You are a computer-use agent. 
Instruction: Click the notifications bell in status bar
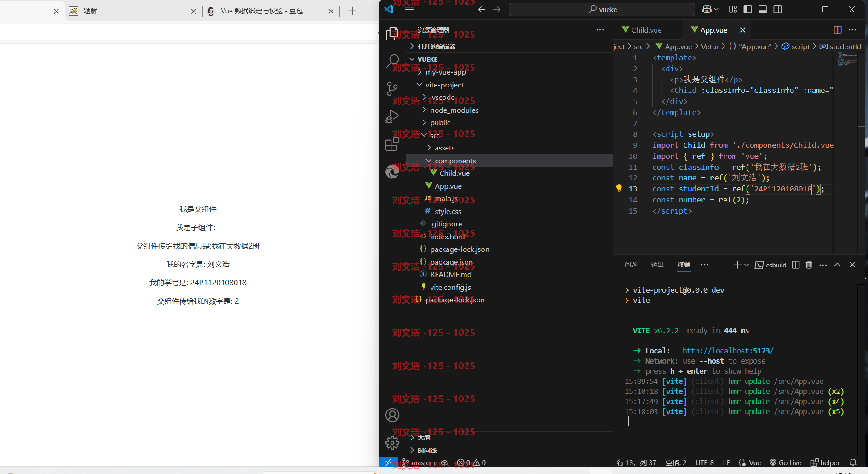[853, 462]
